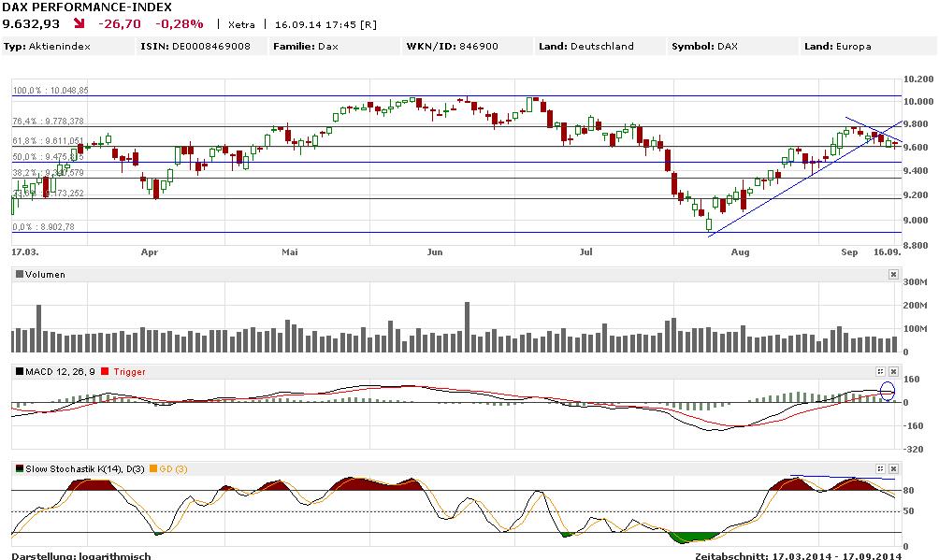Image resolution: width=939 pixels, height=560 pixels.
Task: Click the Volumen panel title
Action: click(x=45, y=274)
